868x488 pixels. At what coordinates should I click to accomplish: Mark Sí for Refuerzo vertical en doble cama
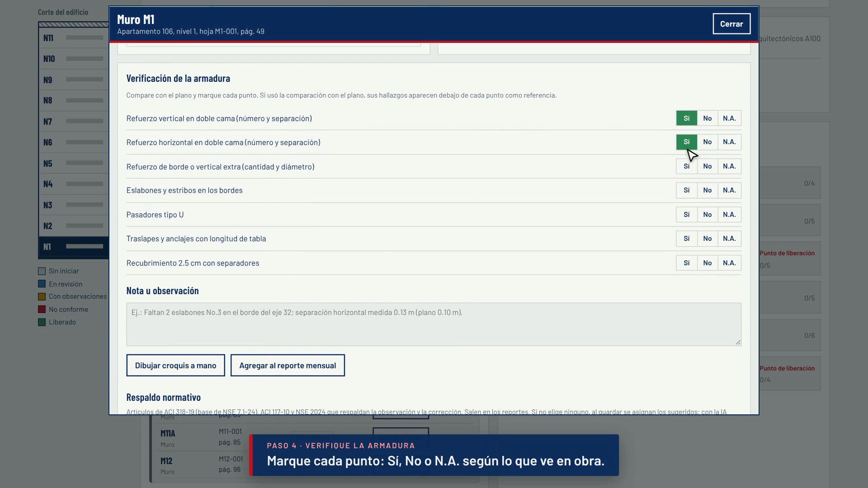pyautogui.click(x=686, y=118)
